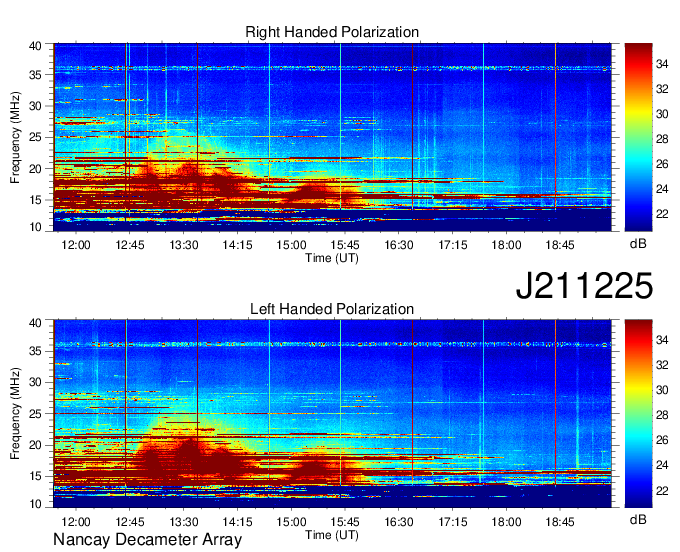This screenshot has width=680, height=552.
Task: Click the 15:45 tick on Right Handed time axis
Action: click(345, 245)
